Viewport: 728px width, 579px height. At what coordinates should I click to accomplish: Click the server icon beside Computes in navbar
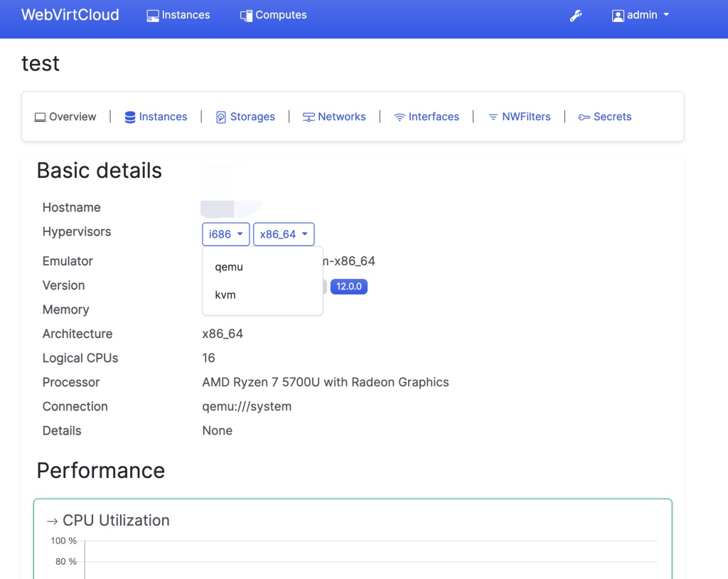246,16
